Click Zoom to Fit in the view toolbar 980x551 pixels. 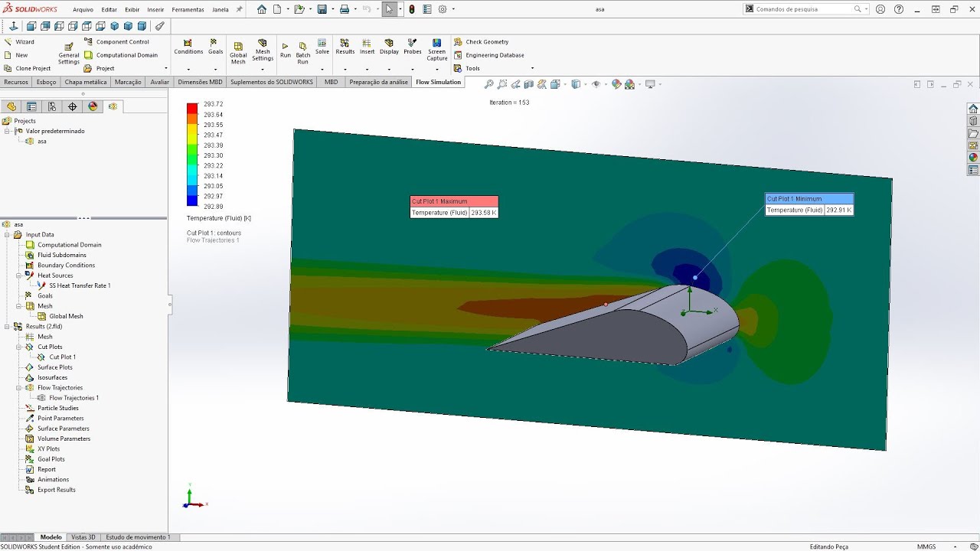click(488, 84)
